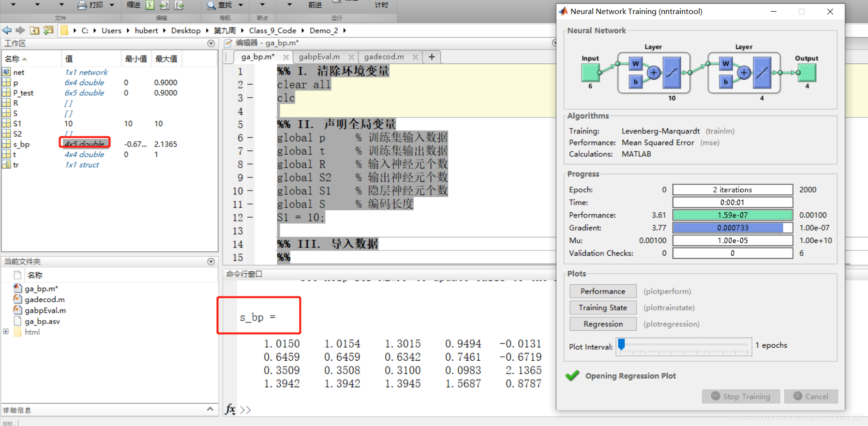Click the increase indent icon in the toolbar
868x426 pixels.
click(165, 5)
